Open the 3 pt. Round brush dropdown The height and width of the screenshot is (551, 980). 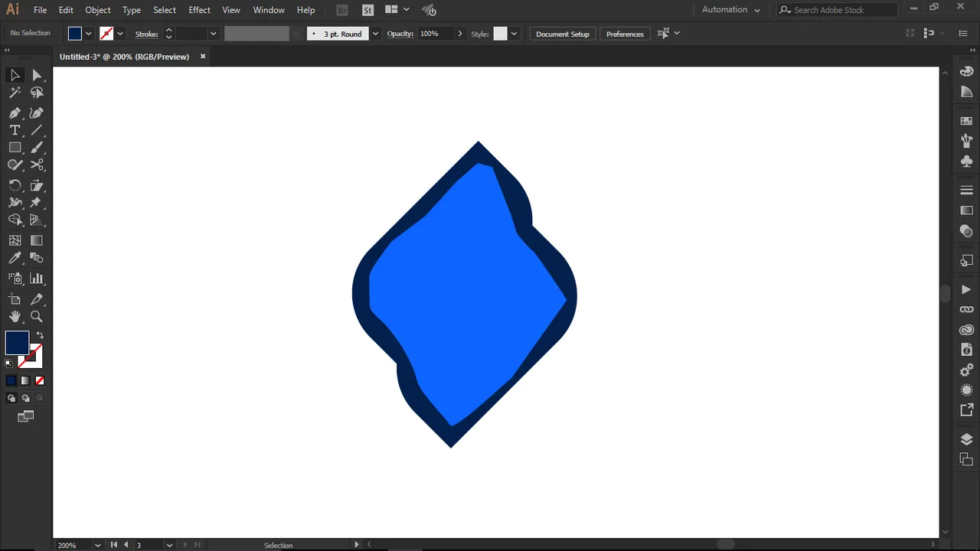375,34
